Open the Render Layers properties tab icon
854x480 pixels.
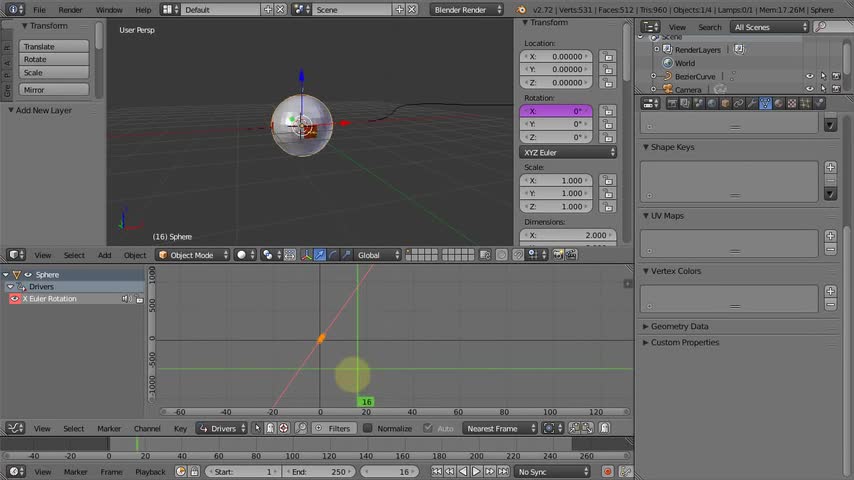tap(685, 104)
